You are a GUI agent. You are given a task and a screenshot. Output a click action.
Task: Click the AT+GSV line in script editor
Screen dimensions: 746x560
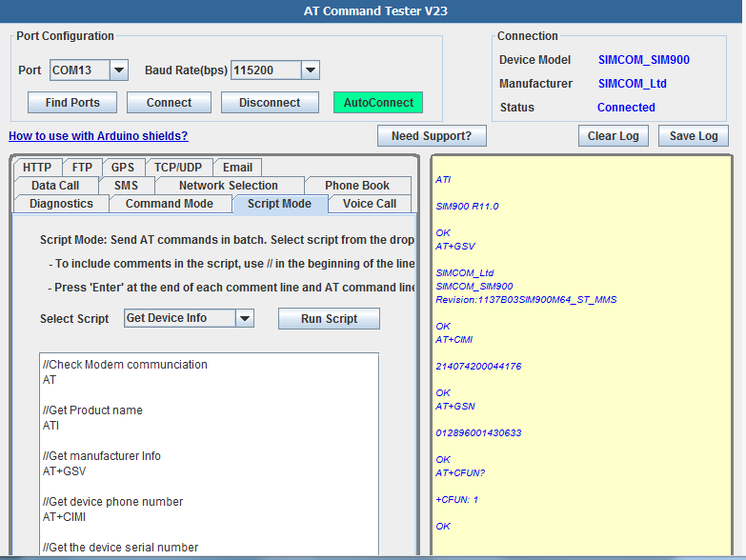(x=64, y=471)
